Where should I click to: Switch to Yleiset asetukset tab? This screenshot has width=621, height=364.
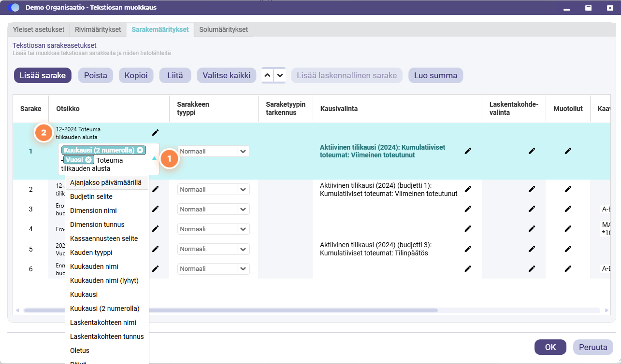point(39,29)
